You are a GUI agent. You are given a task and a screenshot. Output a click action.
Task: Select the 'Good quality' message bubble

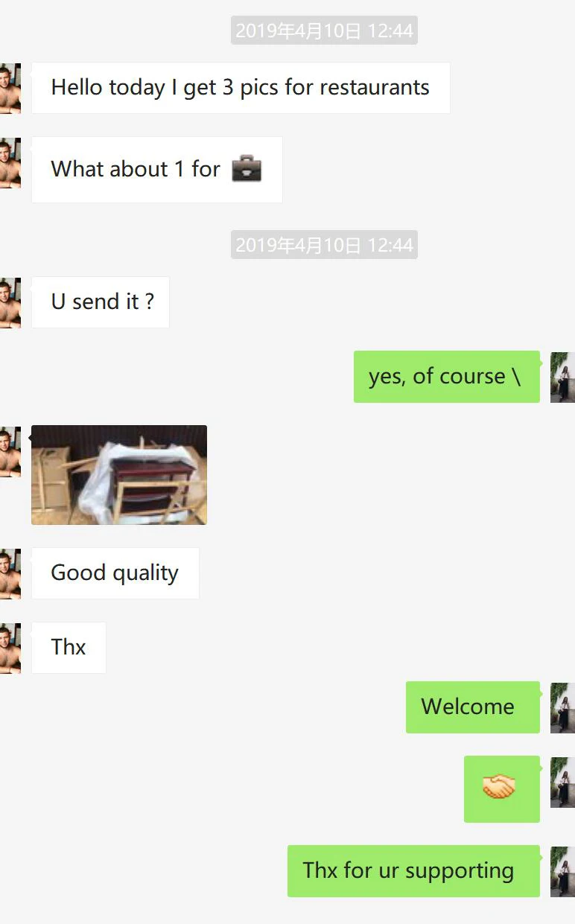click(x=115, y=573)
